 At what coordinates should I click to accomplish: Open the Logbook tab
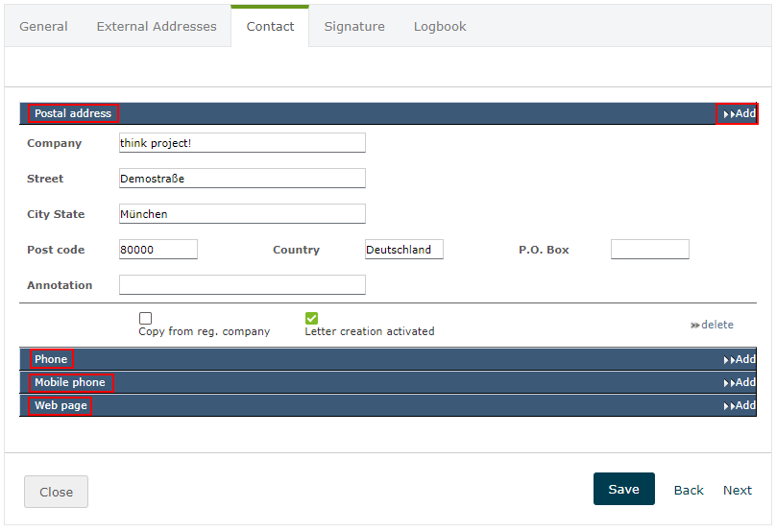point(440,26)
